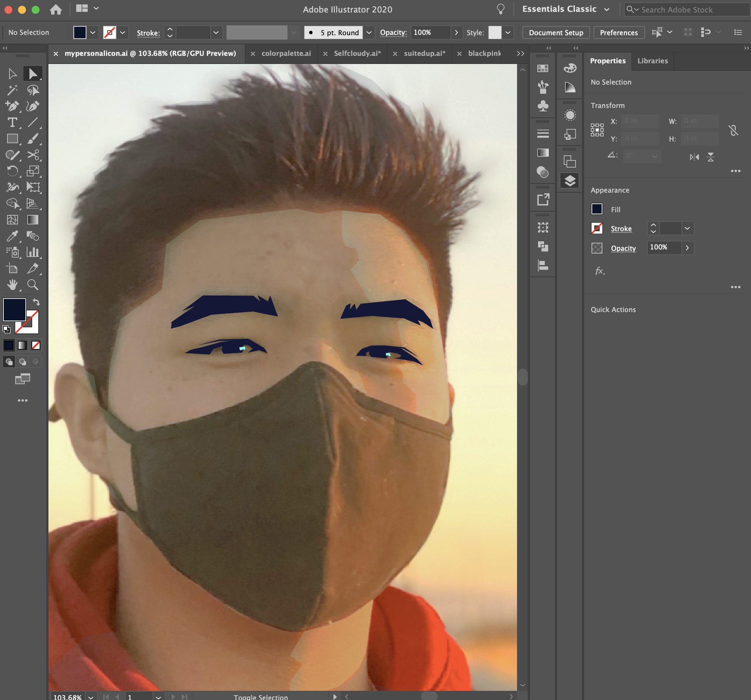751x700 pixels.
Task: Switch to the colorpalette.ai tab
Action: [286, 53]
